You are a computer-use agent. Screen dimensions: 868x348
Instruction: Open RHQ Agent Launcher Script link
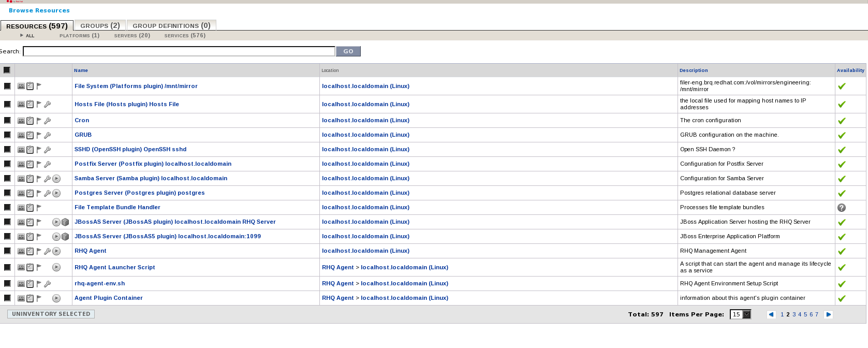coord(115,267)
